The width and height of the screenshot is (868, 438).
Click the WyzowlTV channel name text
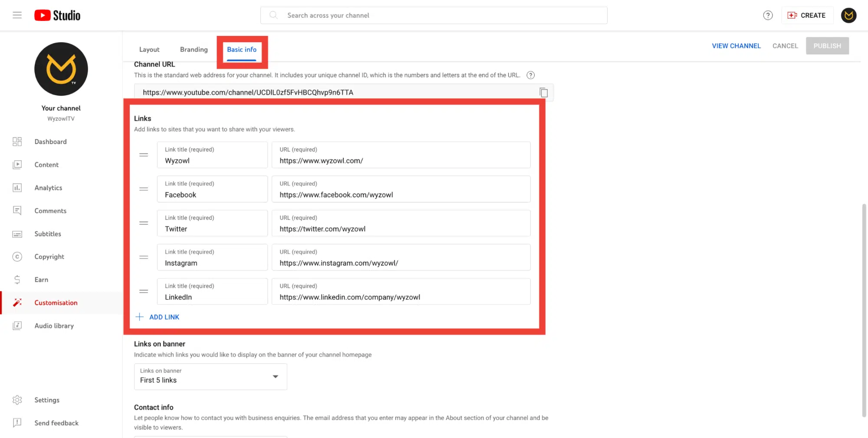pos(61,119)
